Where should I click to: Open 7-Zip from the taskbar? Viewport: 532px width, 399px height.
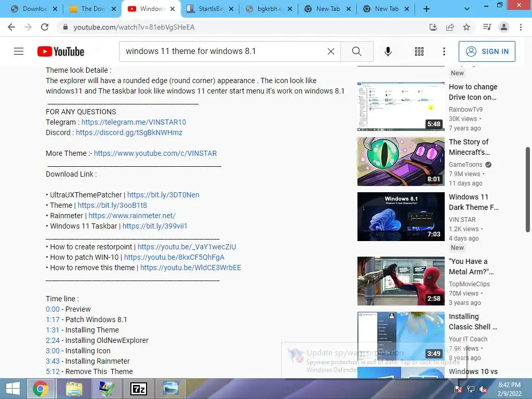[x=138, y=389]
